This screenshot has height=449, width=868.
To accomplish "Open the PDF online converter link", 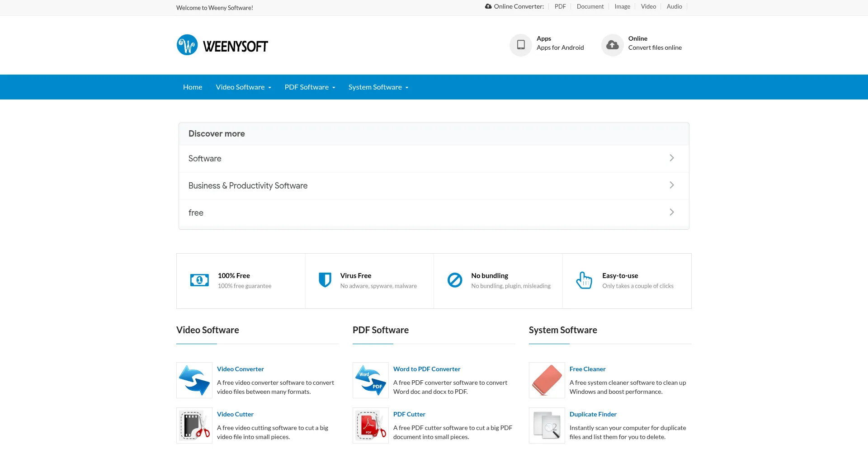I will pos(560,6).
